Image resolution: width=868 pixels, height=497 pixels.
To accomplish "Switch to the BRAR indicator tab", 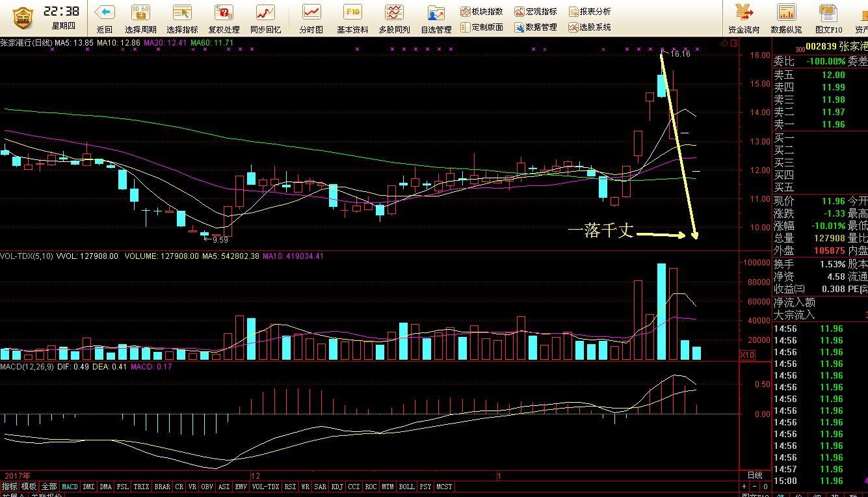I will pos(163,487).
